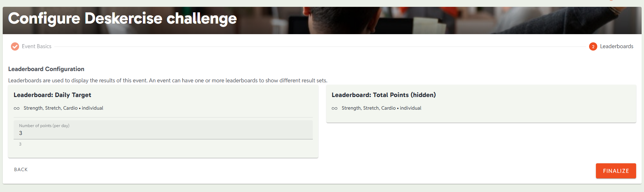This screenshot has height=192, width=644.
Task: Select the Leaderboards step label
Action: pyautogui.click(x=616, y=46)
